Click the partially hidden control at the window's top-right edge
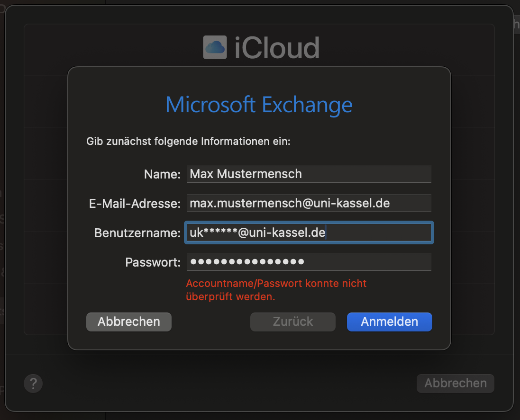The width and height of the screenshot is (520, 420). pos(517,24)
